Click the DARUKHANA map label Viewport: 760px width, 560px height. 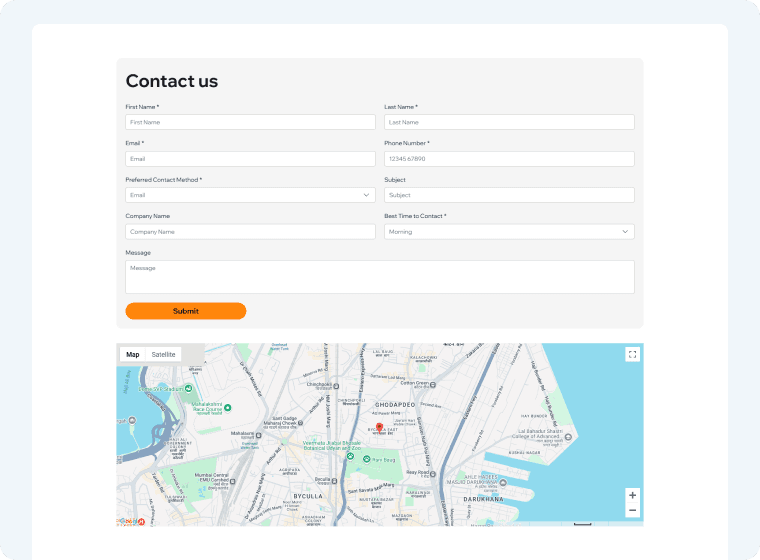point(483,499)
